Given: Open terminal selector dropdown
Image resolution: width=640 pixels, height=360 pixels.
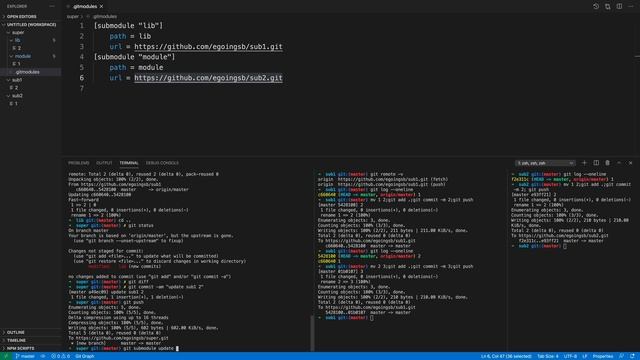Looking at the screenshot, I should 545,163.
